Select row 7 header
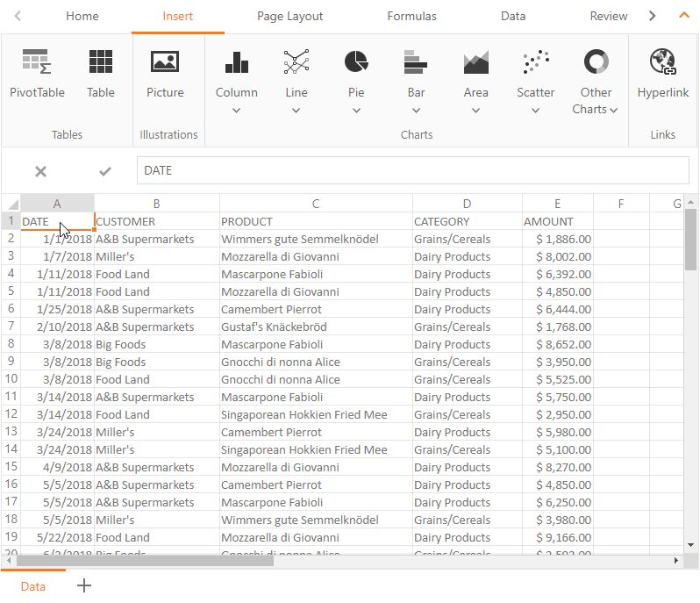The width and height of the screenshot is (700, 603). tap(11, 327)
